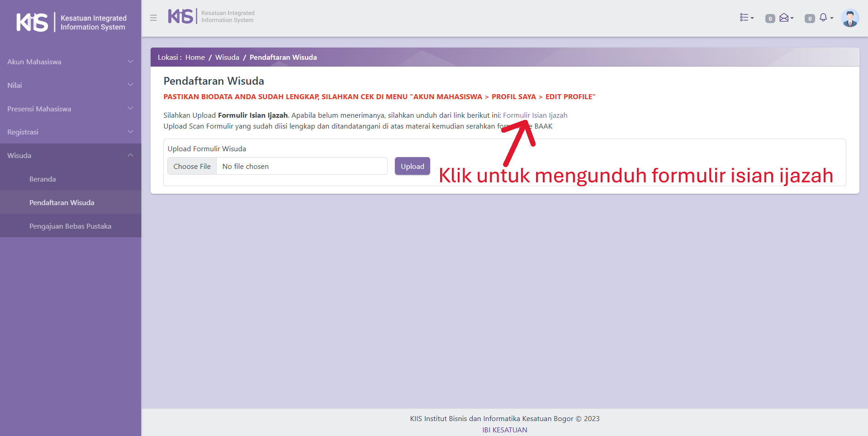
Task: Open Pengajuan Bebas Pustaka page
Action: point(70,226)
